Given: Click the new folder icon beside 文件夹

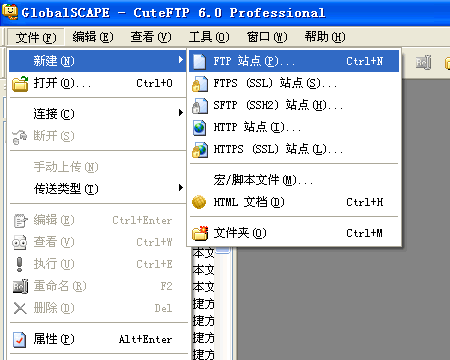Looking at the screenshot, I should tap(200, 233).
